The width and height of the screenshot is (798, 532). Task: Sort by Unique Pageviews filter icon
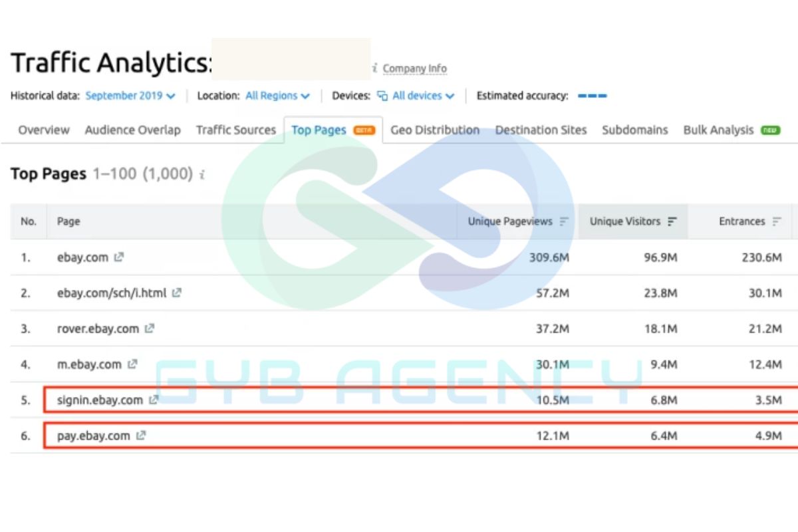[564, 221]
